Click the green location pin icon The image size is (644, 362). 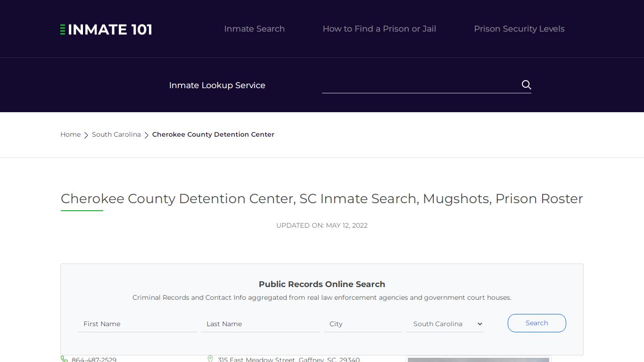pos(210,359)
